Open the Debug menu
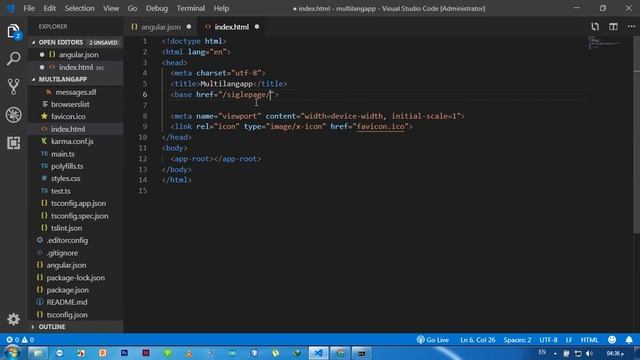 (x=157, y=8)
